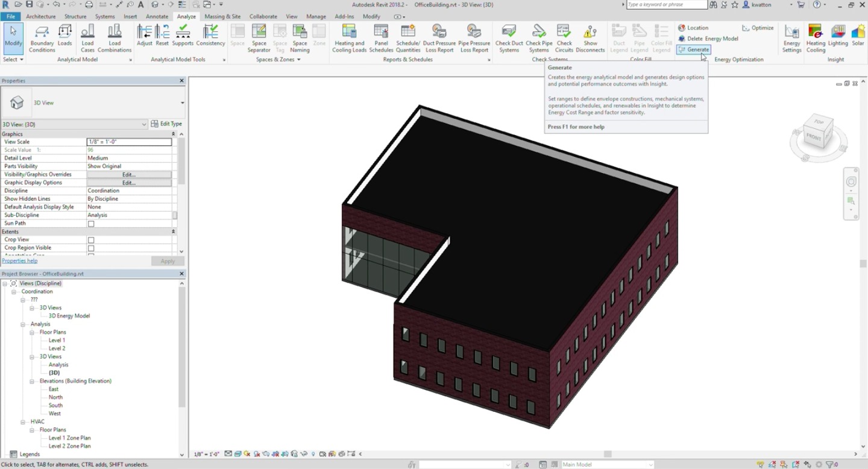Launch the Solar analysis tool

pos(858,36)
